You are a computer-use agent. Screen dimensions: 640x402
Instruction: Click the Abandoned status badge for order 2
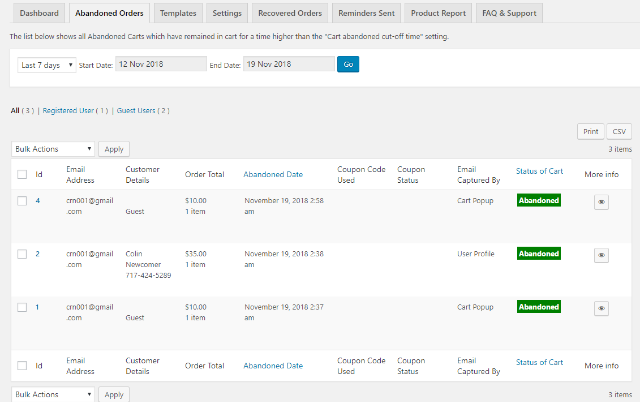click(x=539, y=253)
